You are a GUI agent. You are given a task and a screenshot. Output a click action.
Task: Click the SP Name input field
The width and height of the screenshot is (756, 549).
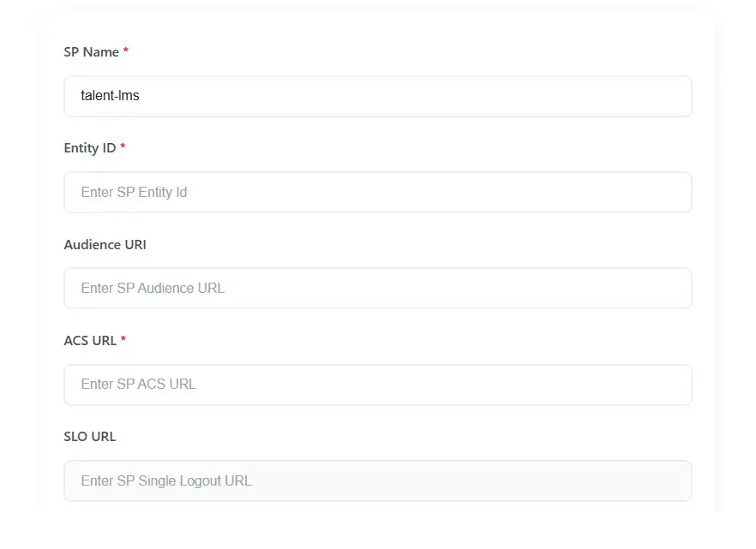(x=377, y=96)
